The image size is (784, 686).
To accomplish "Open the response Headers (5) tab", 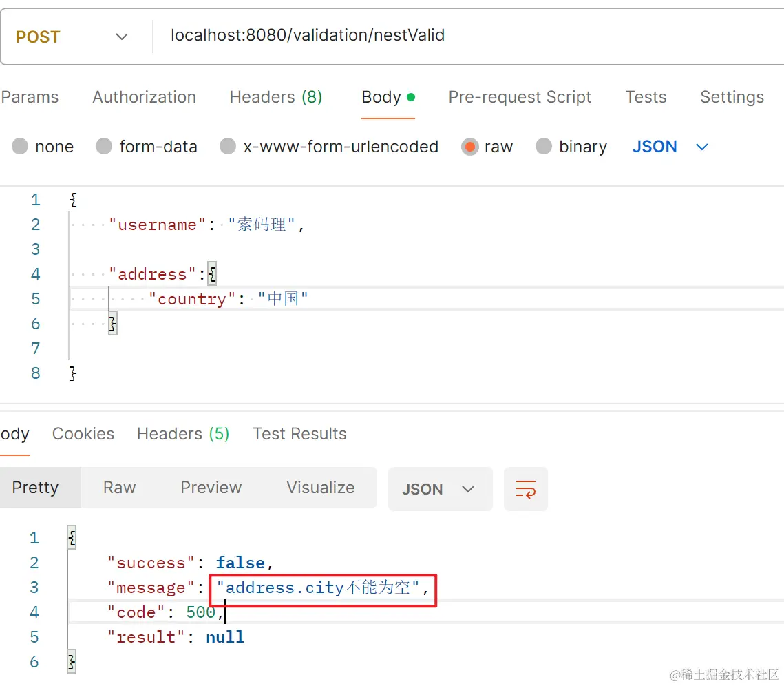I will 182,434.
